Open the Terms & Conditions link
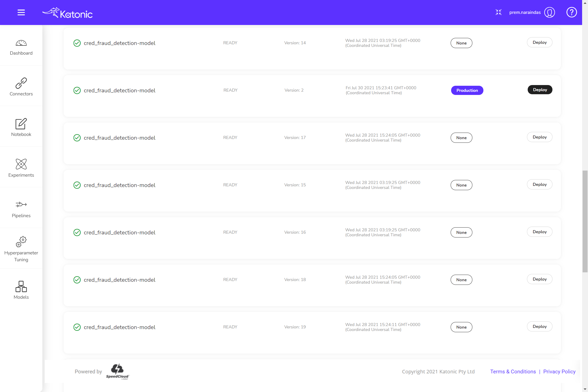The width and height of the screenshot is (588, 392). [513, 372]
